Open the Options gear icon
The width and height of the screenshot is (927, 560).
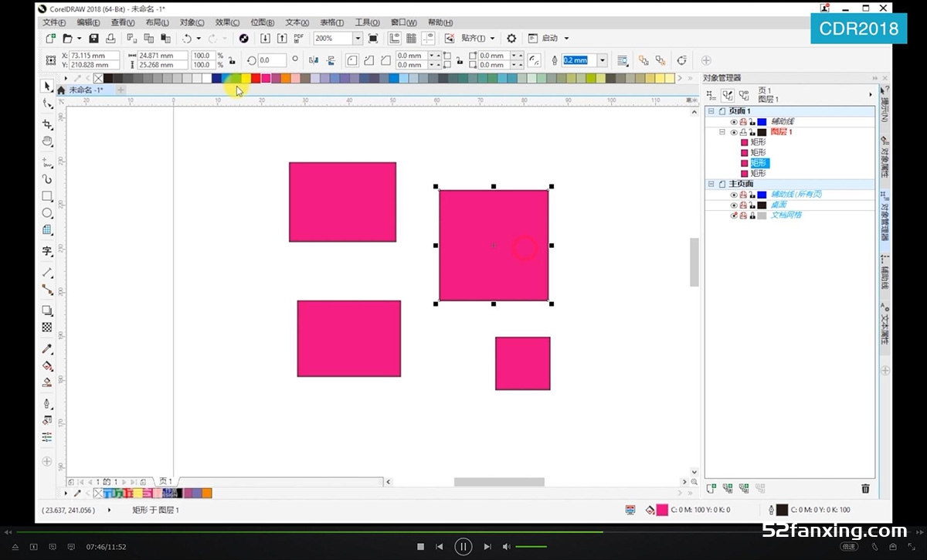pos(511,38)
